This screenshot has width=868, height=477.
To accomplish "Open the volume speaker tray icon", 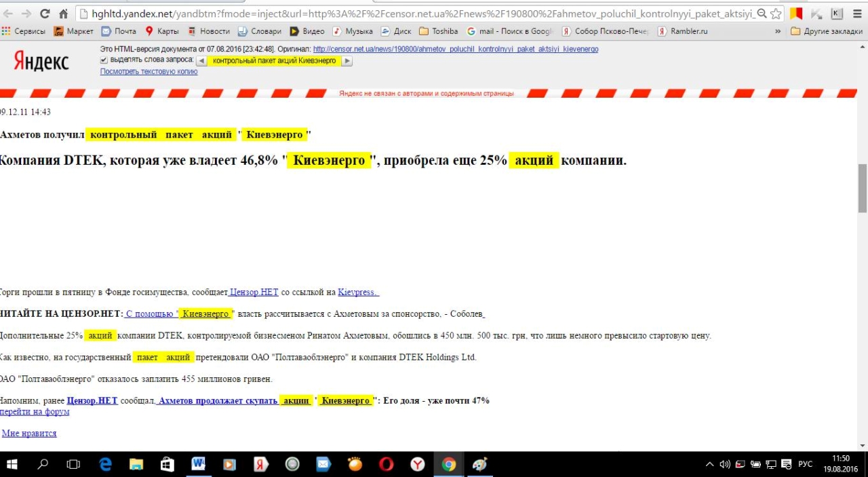I will click(725, 464).
